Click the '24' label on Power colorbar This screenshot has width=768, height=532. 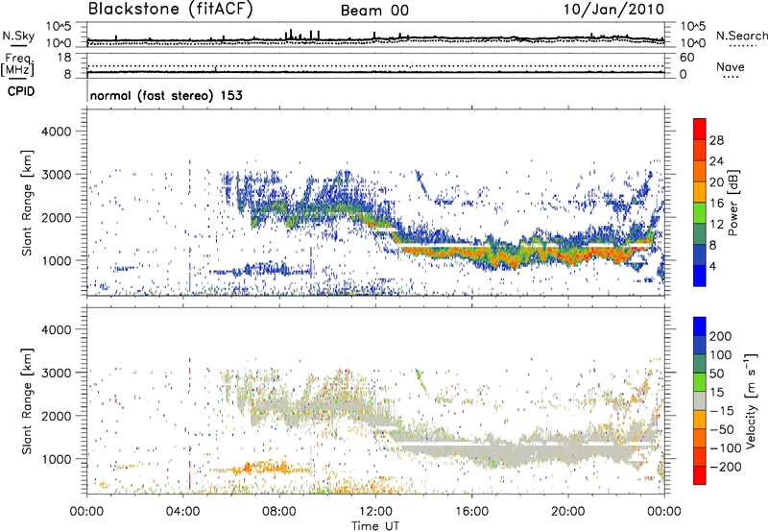click(716, 161)
